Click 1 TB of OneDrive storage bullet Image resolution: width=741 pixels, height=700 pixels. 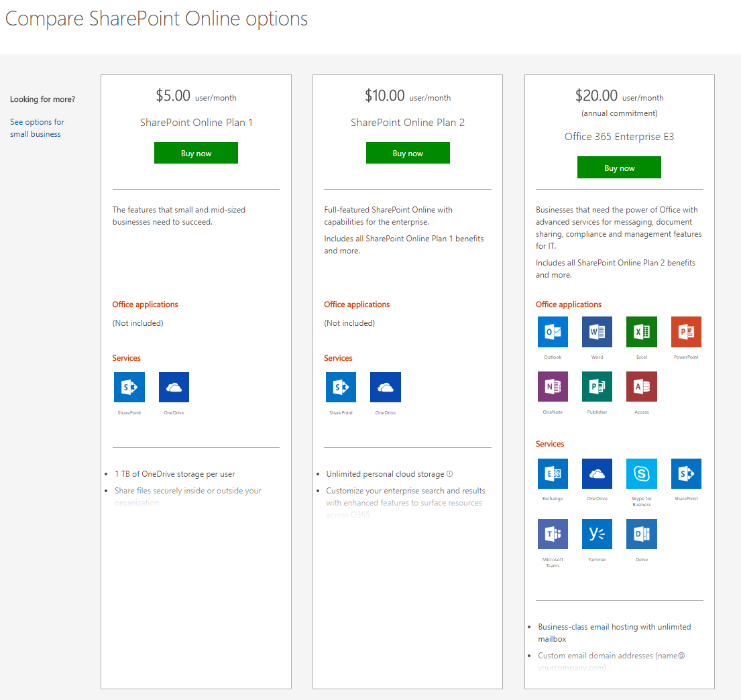(x=175, y=474)
